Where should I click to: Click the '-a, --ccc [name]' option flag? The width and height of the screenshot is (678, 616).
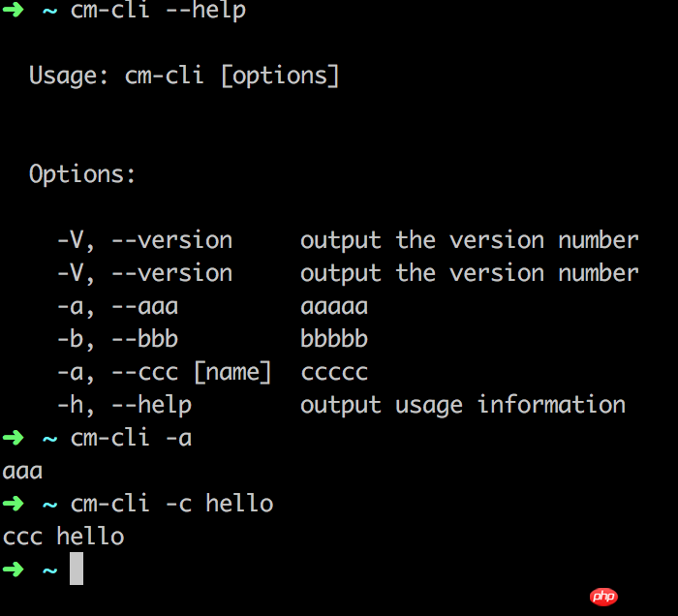coord(164,372)
